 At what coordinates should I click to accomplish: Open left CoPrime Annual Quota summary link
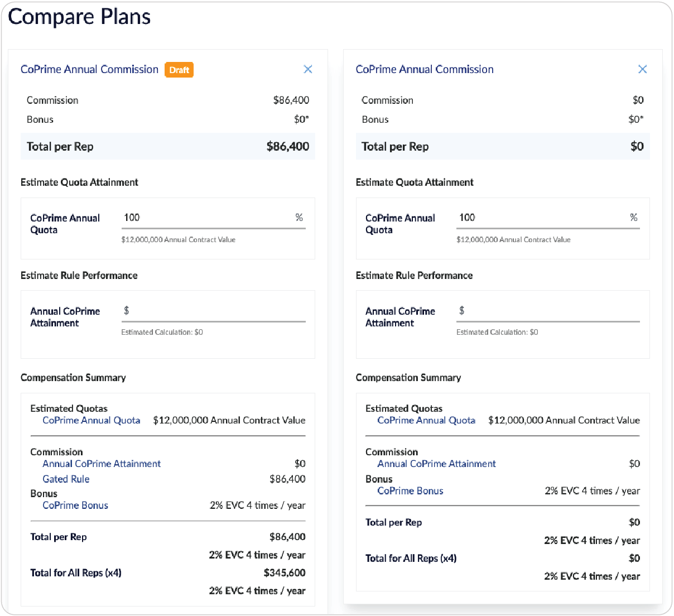click(92, 420)
